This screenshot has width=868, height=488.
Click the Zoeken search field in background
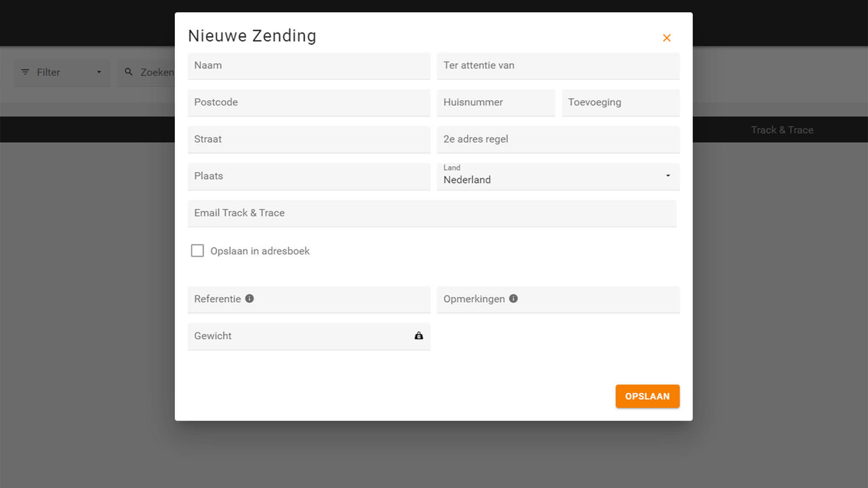pyautogui.click(x=146, y=72)
